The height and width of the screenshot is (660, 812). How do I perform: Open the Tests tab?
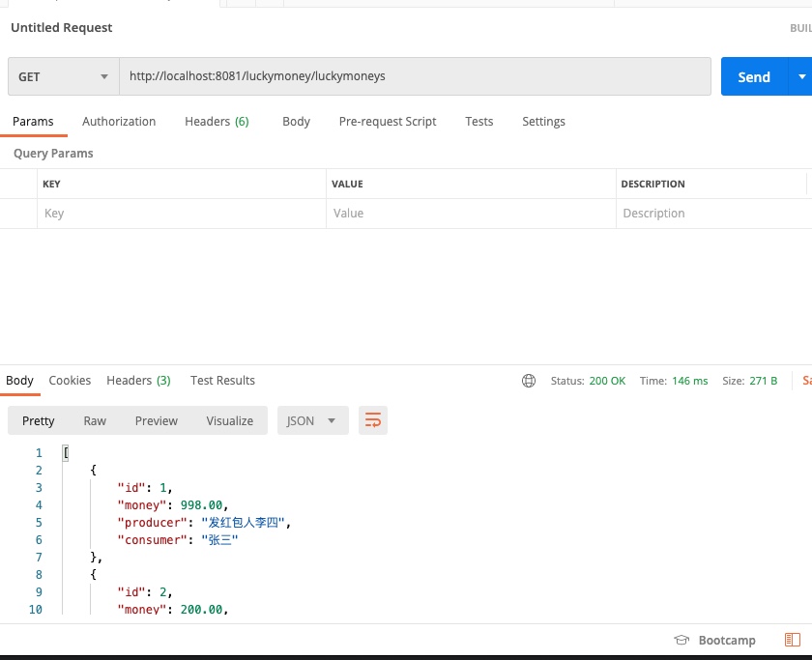point(478,122)
